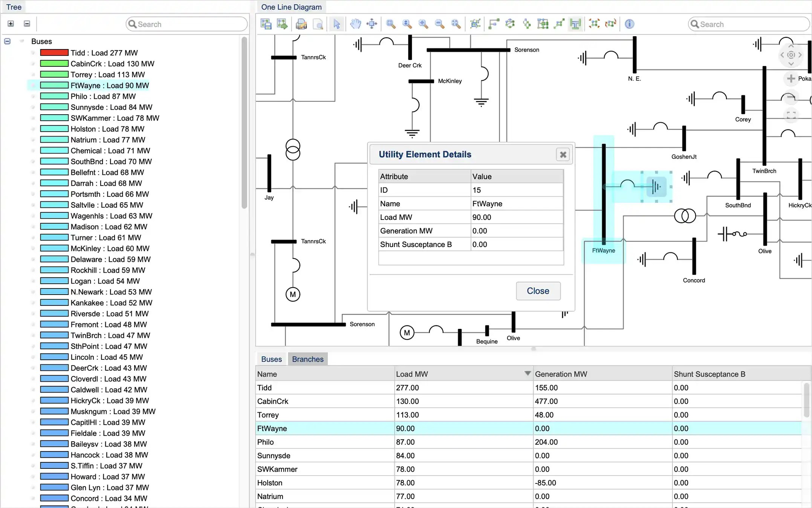Open the Load MW column sort arrow
This screenshot has width=812, height=508.
point(528,373)
